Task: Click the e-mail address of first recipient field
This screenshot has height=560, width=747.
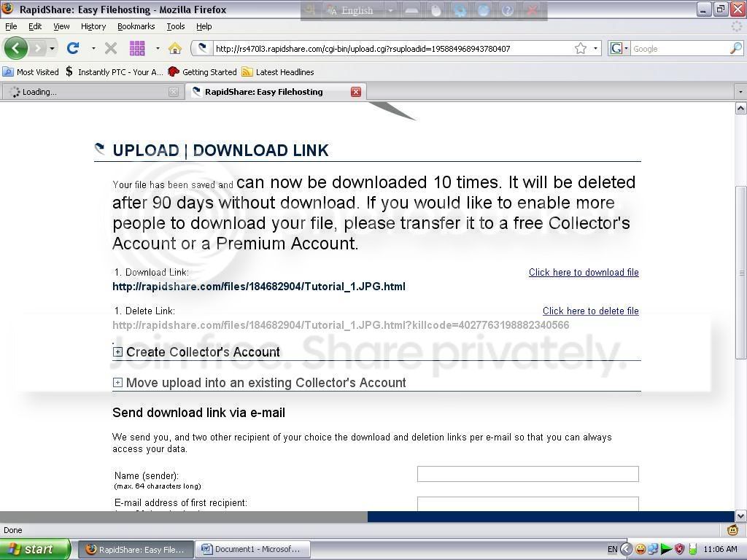Action: tap(528, 504)
